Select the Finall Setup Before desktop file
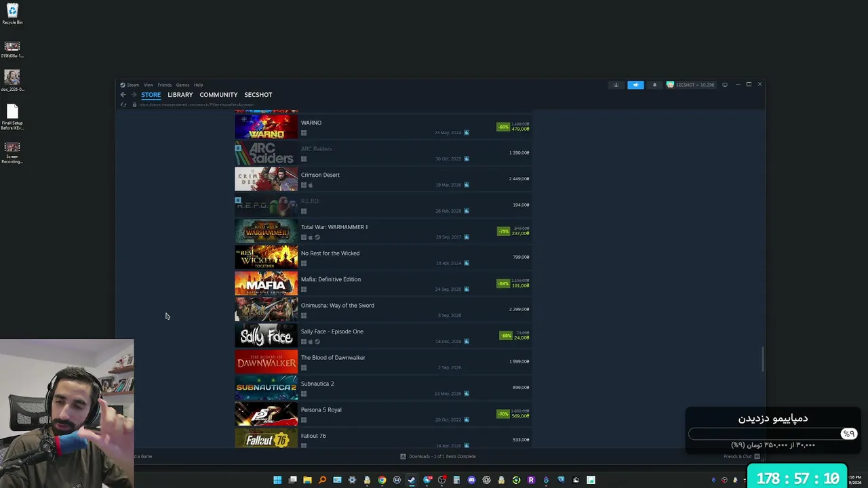The image size is (868, 488). coord(12,117)
